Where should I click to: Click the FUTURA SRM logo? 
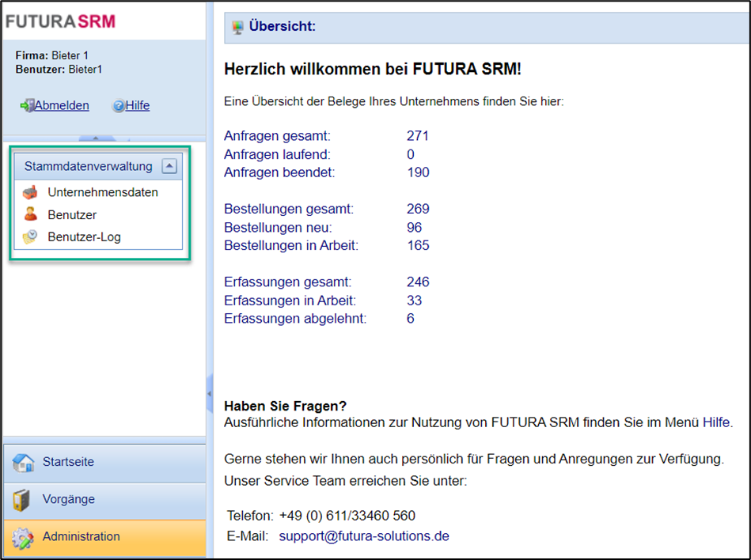(x=60, y=21)
